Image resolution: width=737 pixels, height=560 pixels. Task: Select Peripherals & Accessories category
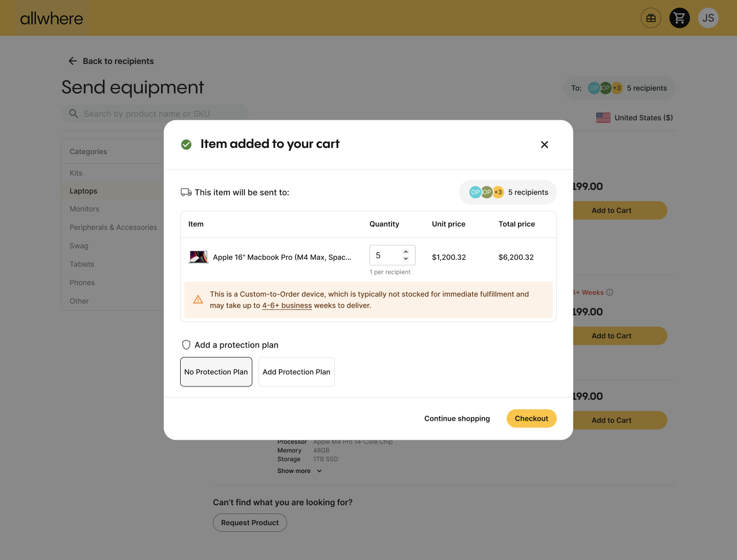113,227
